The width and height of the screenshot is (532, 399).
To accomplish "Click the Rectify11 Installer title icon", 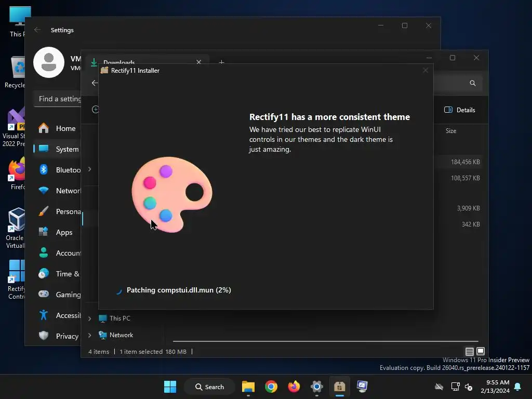I will [x=104, y=70].
